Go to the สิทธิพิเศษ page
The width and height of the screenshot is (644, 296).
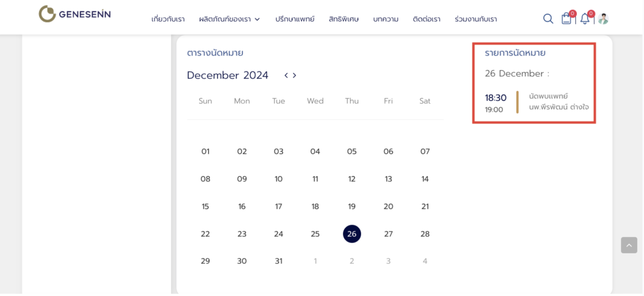(344, 19)
